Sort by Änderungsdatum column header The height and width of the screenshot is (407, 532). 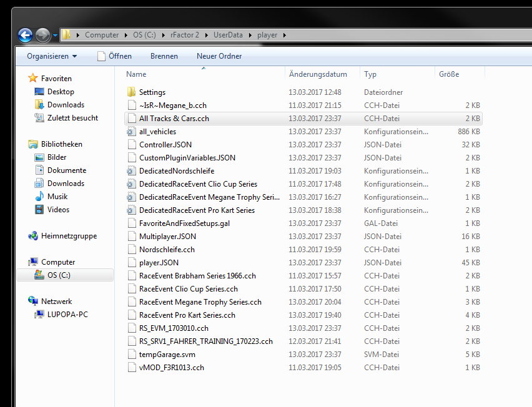[318, 74]
